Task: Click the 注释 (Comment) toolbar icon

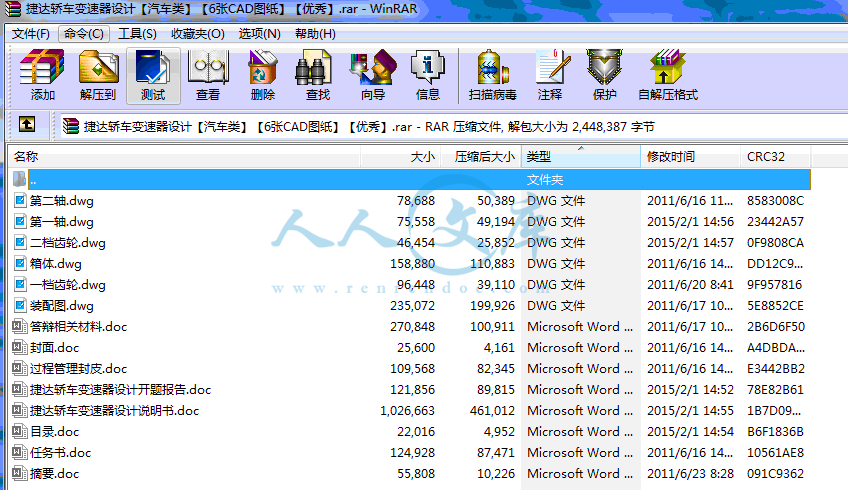Action: (552, 67)
